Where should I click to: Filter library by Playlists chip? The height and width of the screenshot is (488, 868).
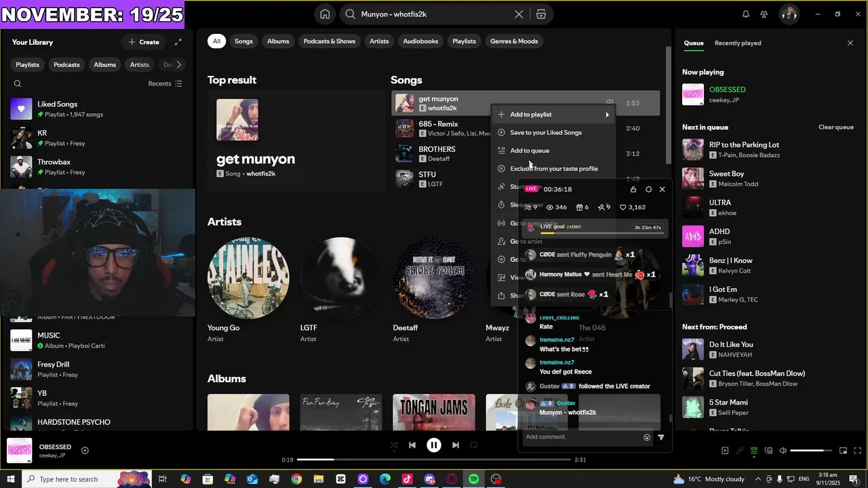[28, 64]
